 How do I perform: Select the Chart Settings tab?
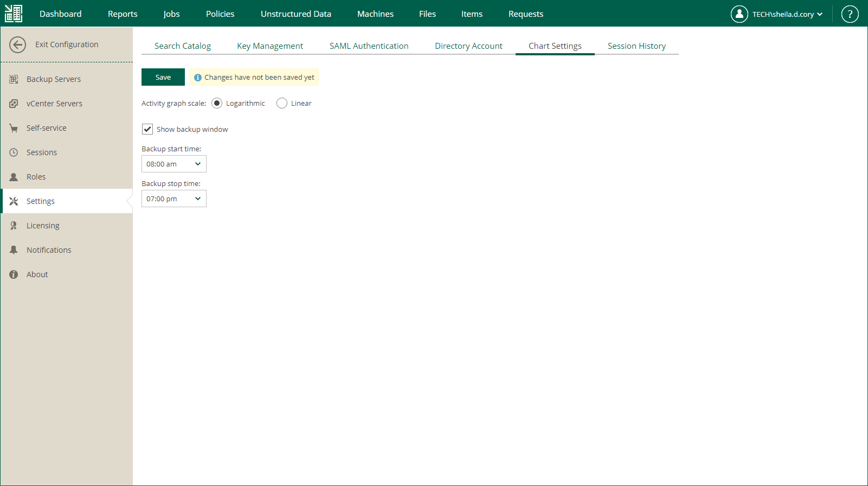click(555, 46)
